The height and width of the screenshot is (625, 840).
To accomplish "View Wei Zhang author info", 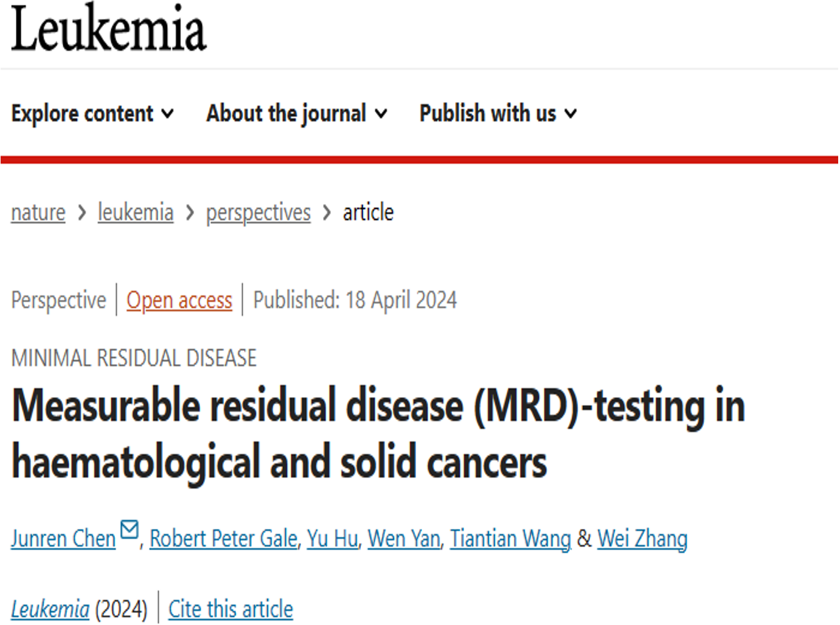I will click(643, 539).
